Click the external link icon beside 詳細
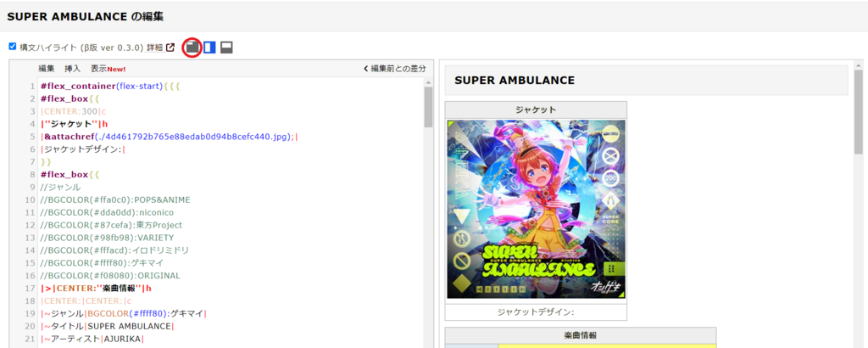 click(170, 48)
